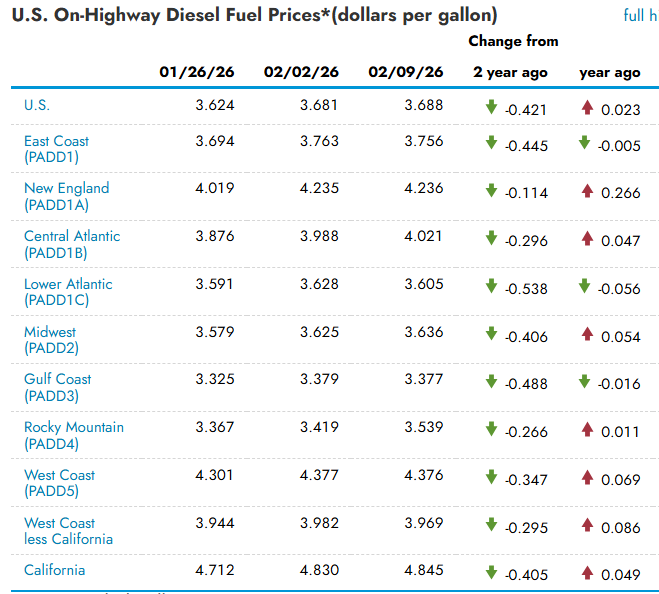Image resolution: width=659 pixels, height=594 pixels.
Task: Click the green down arrow next to -0.056
Action: tap(584, 286)
